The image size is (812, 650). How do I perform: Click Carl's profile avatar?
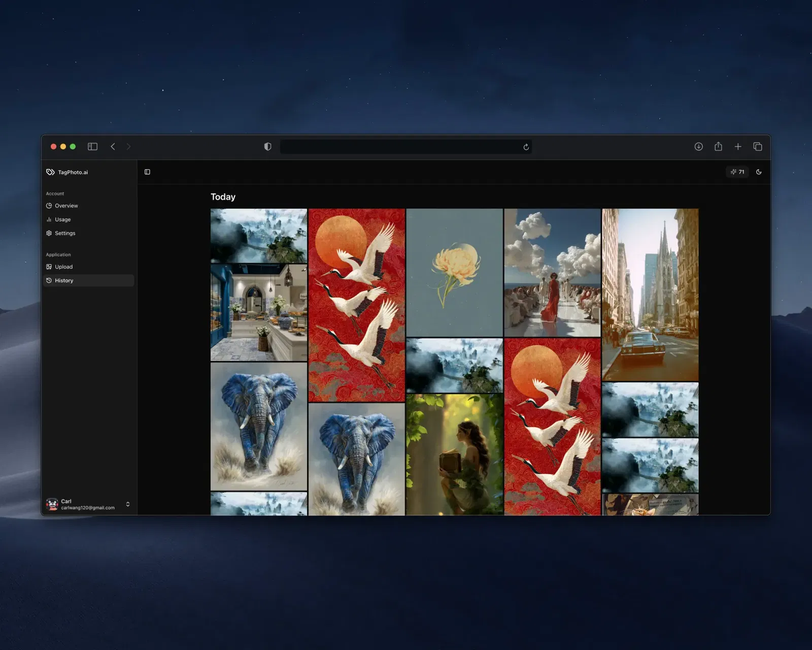pyautogui.click(x=52, y=504)
